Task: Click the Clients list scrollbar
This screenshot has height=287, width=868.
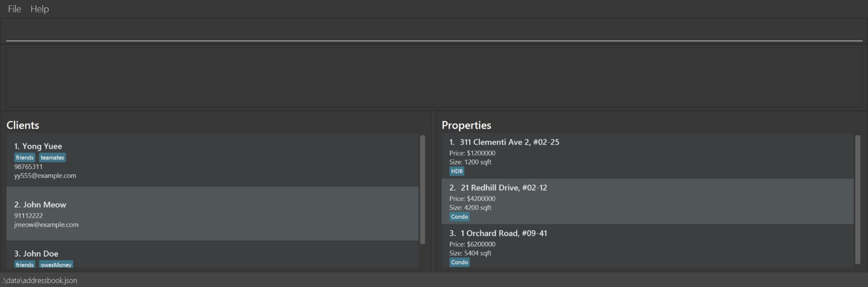Action: tap(423, 189)
